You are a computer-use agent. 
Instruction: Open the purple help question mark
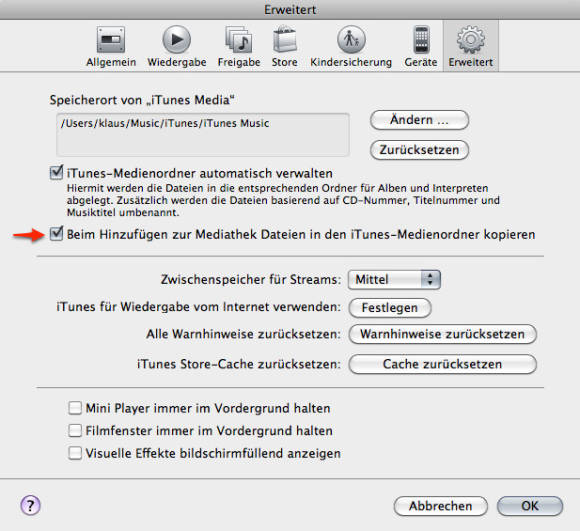[30, 505]
